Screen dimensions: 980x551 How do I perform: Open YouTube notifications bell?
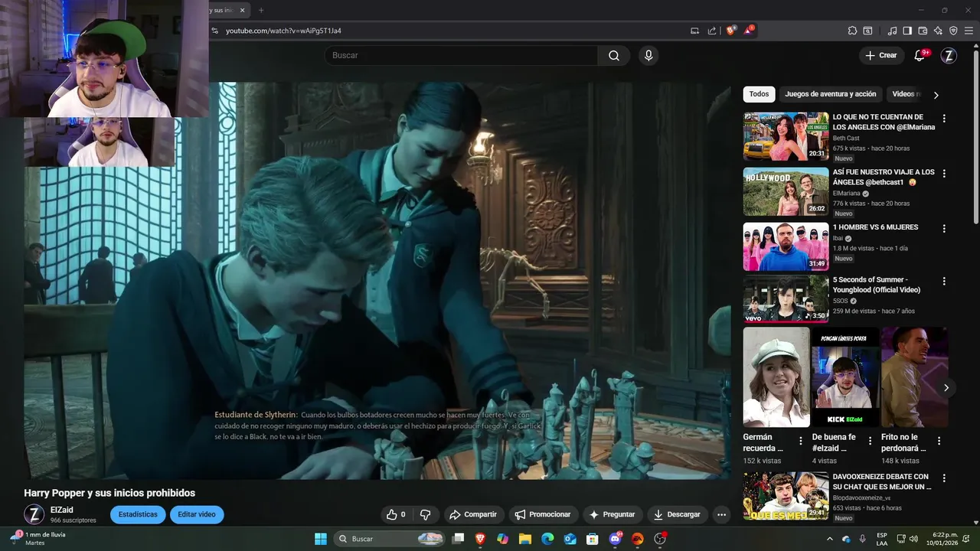[x=920, y=55]
